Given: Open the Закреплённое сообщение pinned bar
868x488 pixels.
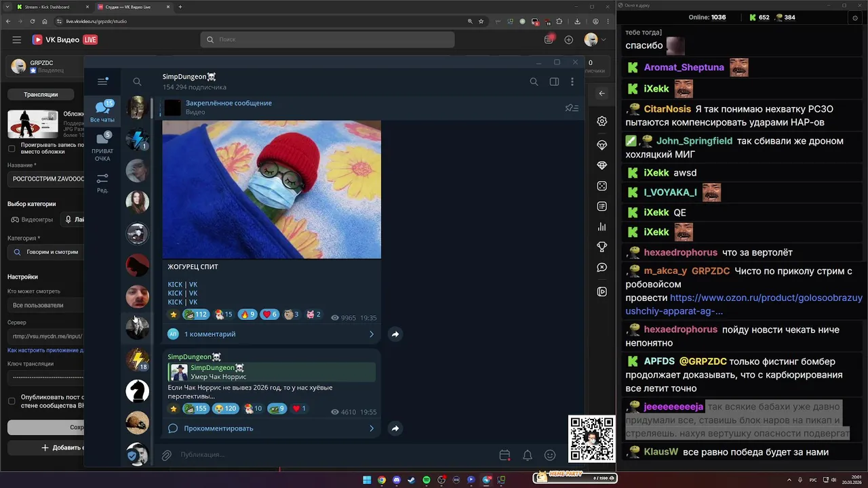Looking at the screenshot, I should tap(359, 108).
